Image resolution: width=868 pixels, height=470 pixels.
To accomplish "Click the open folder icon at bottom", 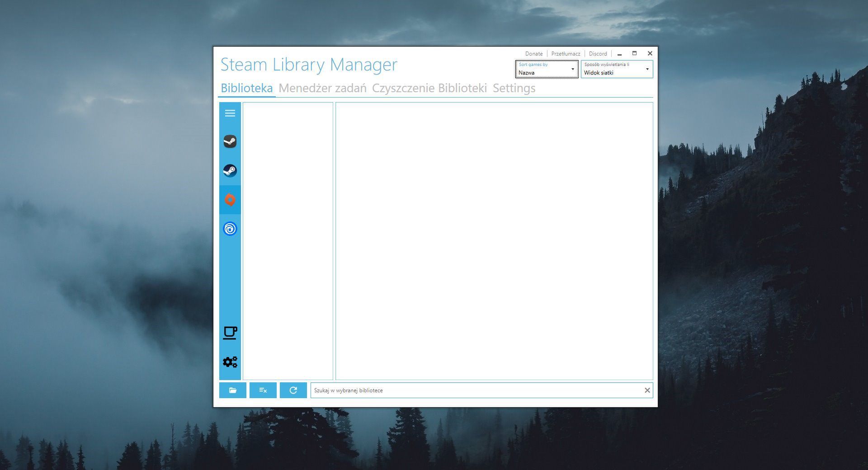I will [x=233, y=390].
